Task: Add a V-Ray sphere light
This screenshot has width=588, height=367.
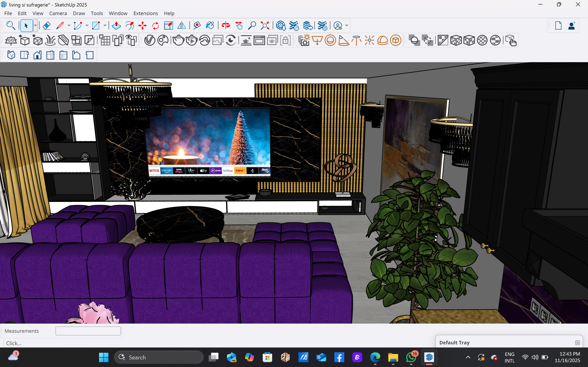Action: 330,40
